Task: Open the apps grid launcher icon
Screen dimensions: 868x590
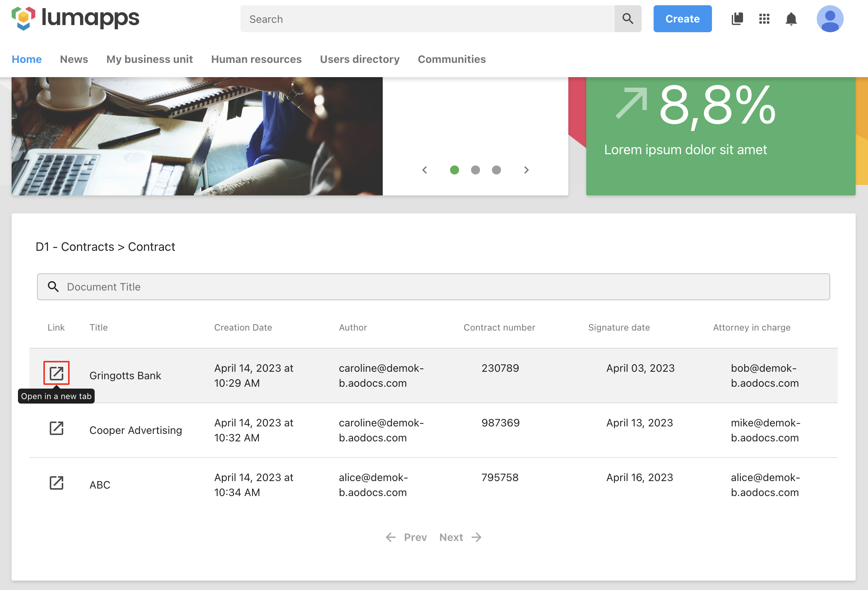Action: (x=764, y=19)
